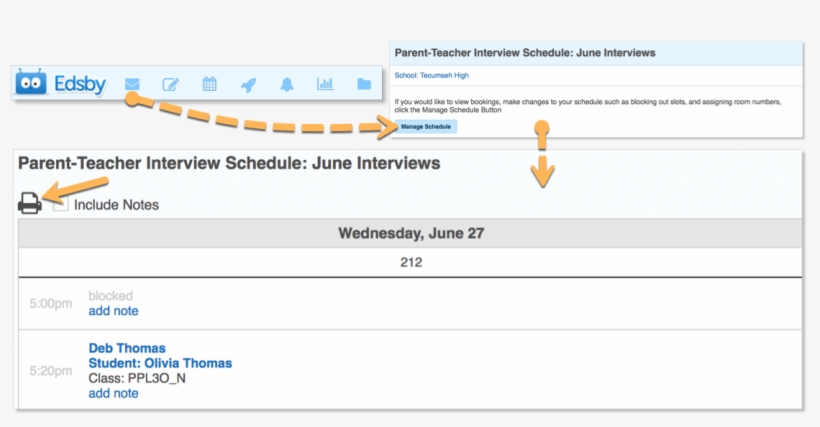Image resolution: width=820 pixels, height=427 pixels.
Task: Click the compose note pencil icon
Action: 171,85
